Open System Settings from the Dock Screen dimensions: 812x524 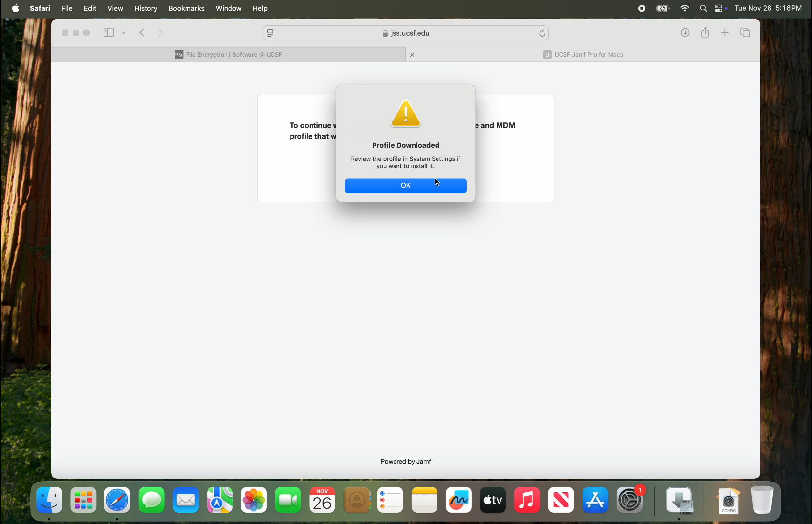click(x=629, y=500)
